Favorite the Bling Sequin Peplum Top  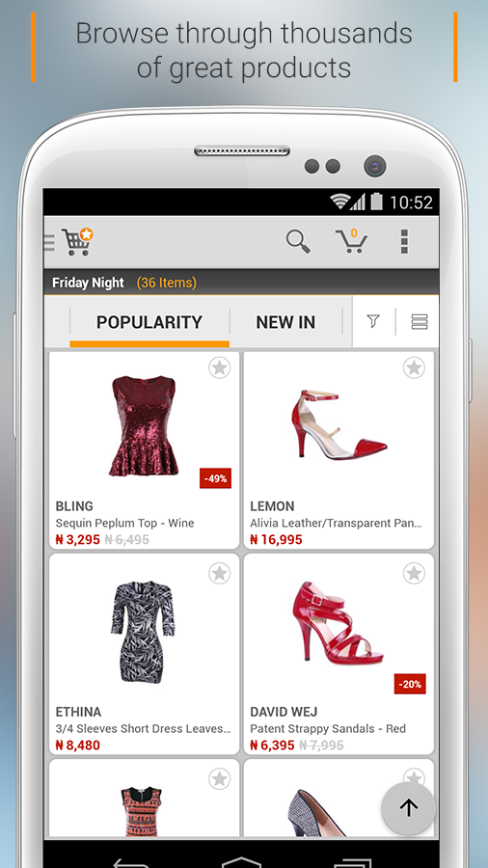click(x=220, y=367)
